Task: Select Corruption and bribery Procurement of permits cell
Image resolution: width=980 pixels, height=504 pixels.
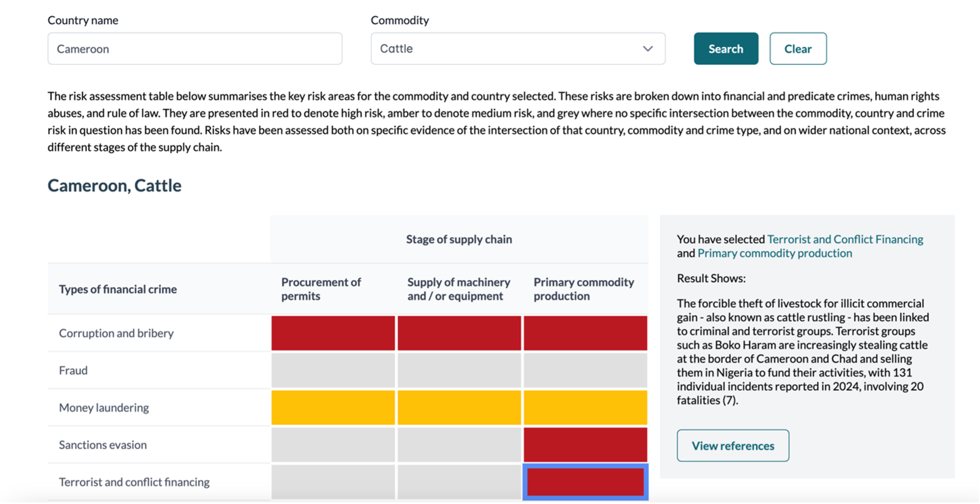Action: [x=333, y=333]
